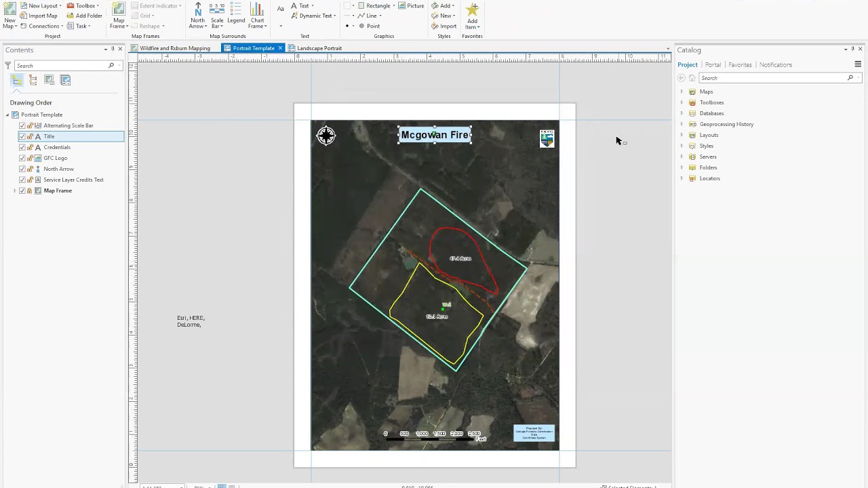Collapse the Portrait Template tree node
The width and height of the screenshot is (868, 488).
point(7,115)
